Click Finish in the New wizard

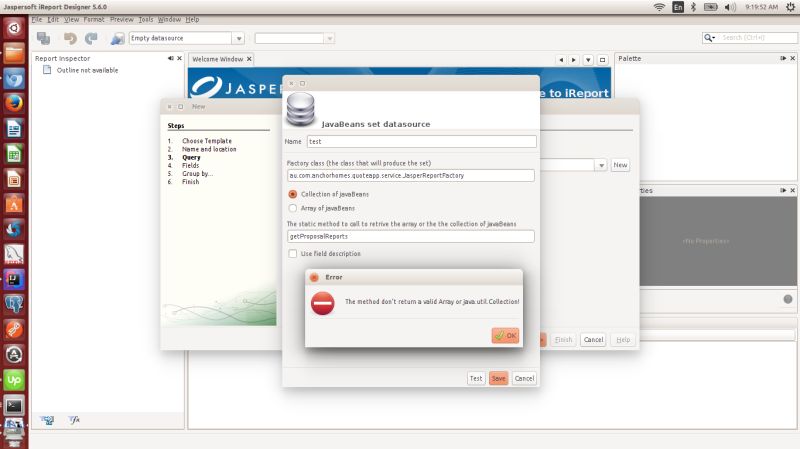(563, 339)
